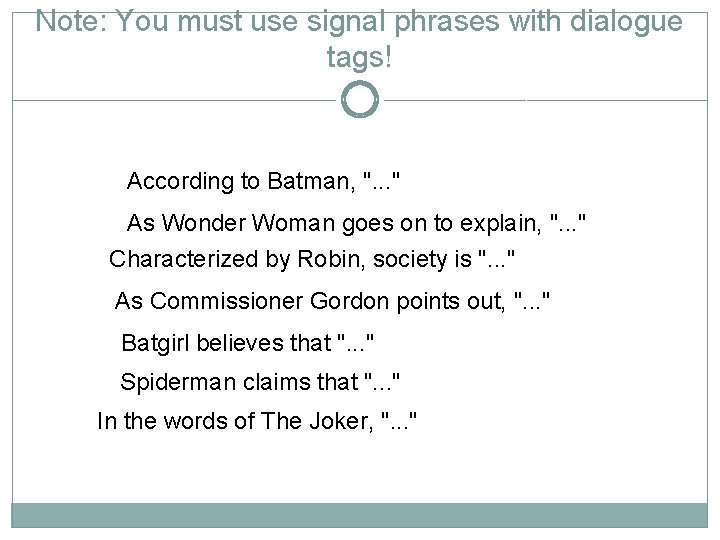This screenshot has width=720, height=540.
Task: Click "goes on to explain" text
Action: tap(428, 222)
